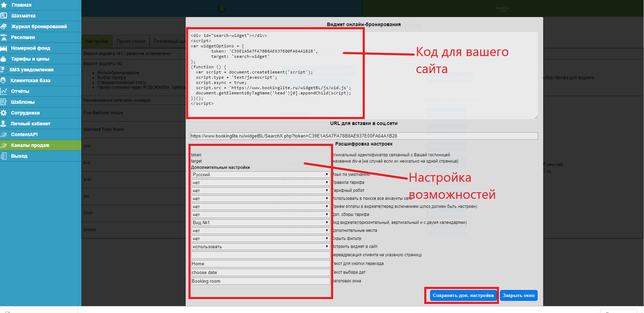The height and width of the screenshot is (313, 644).
Task: Click the Booking room window title field
Action: [260, 281]
